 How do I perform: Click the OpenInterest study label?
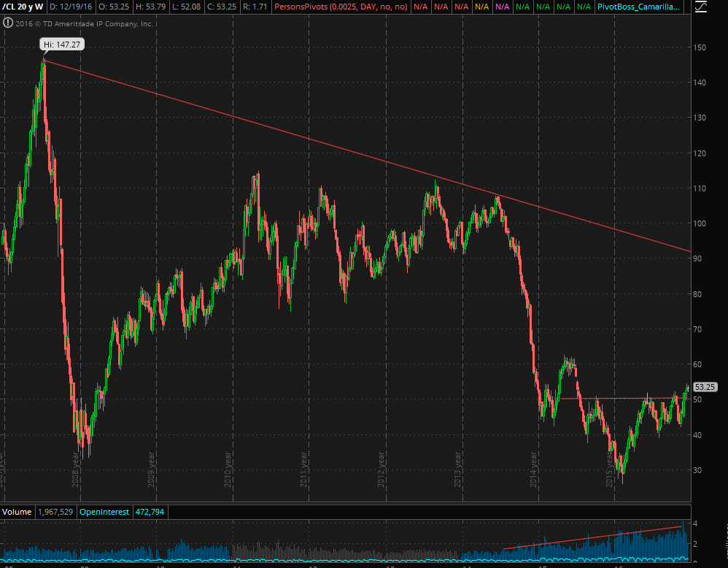click(x=105, y=512)
